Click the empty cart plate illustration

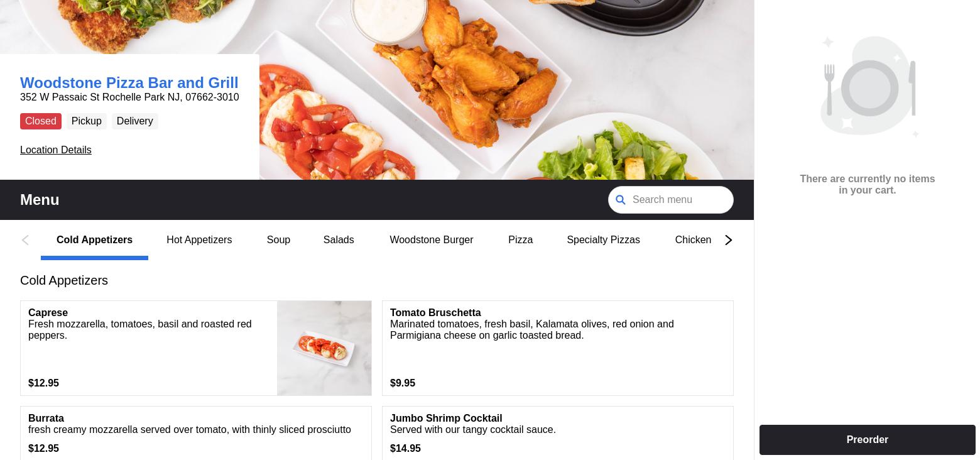(x=869, y=87)
